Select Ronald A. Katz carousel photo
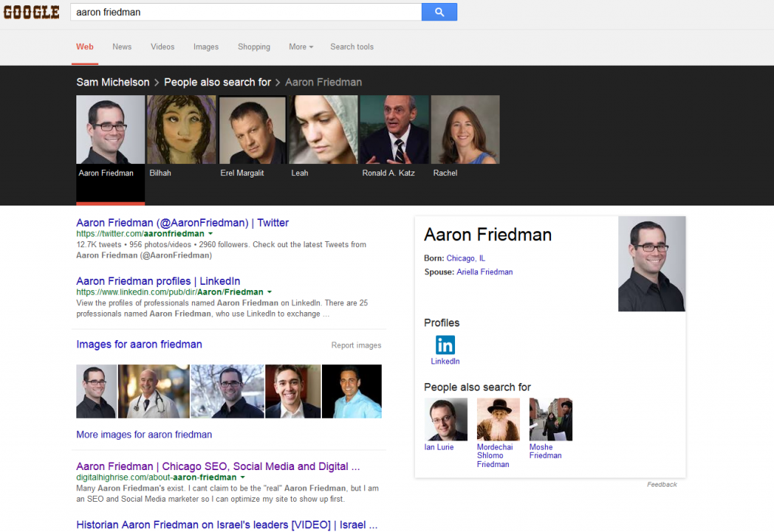The width and height of the screenshot is (774, 532). click(x=395, y=129)
